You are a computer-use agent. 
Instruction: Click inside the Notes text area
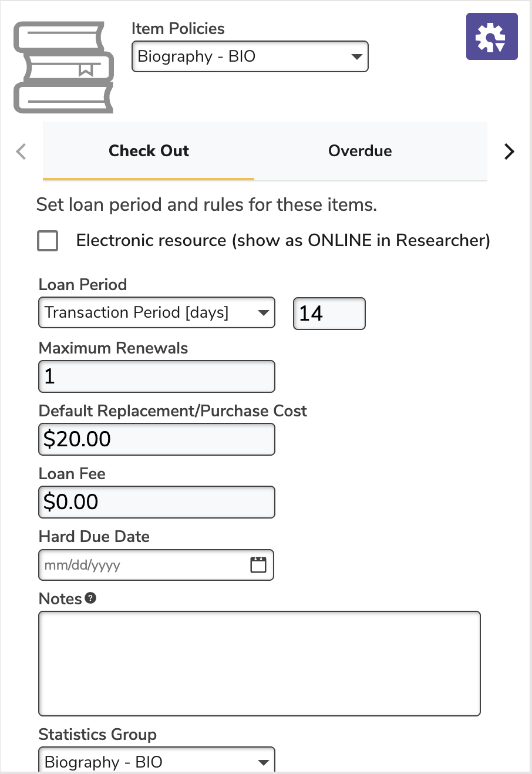pyautogui.click(x=259, y=664)
